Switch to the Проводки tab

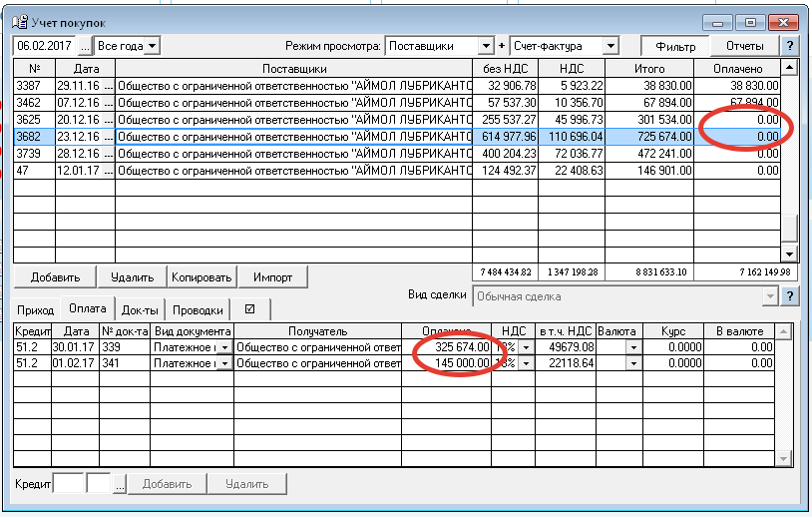tap(198, 310)
